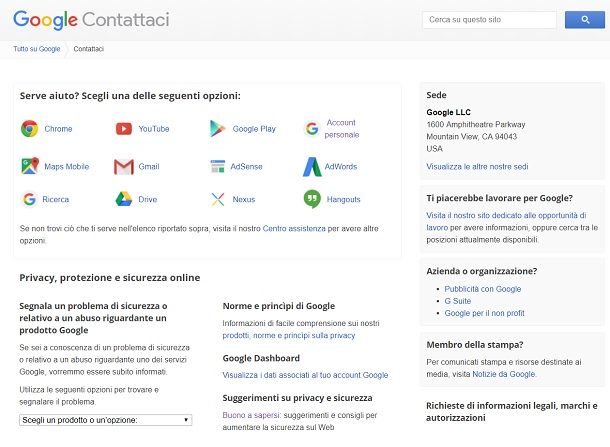Open the Ricerca text link

(x=56, y=199)
